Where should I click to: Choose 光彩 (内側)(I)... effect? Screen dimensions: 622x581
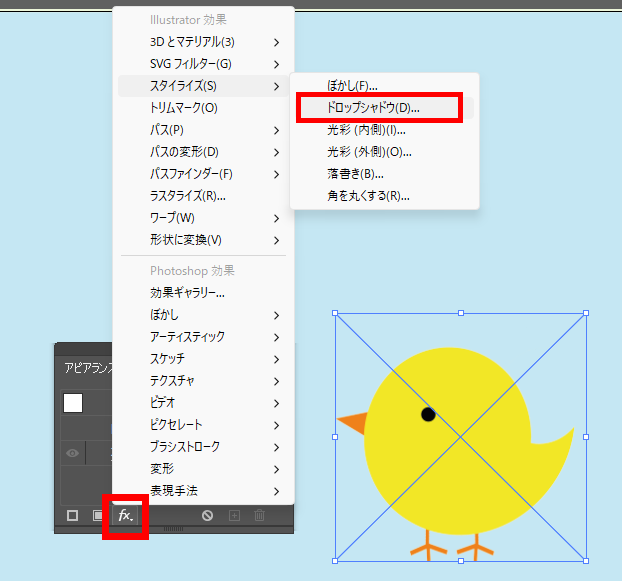[x=384, y=130]
